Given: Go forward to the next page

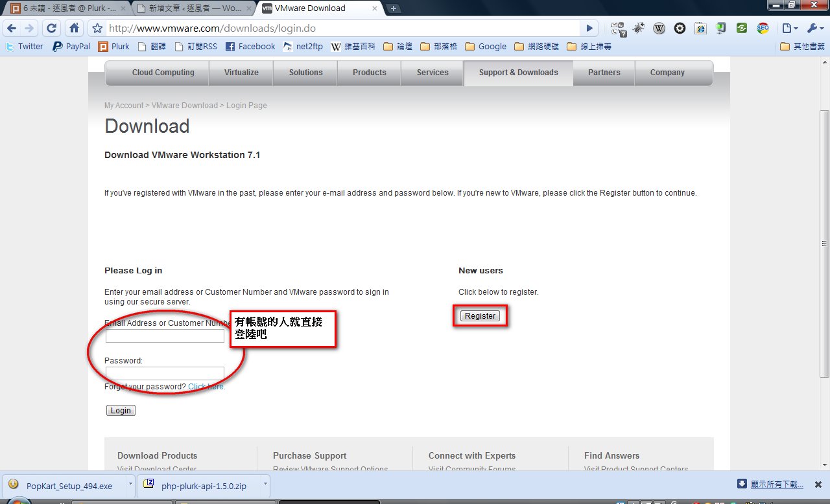Looking at the screenshot, I should click(29, 29).
